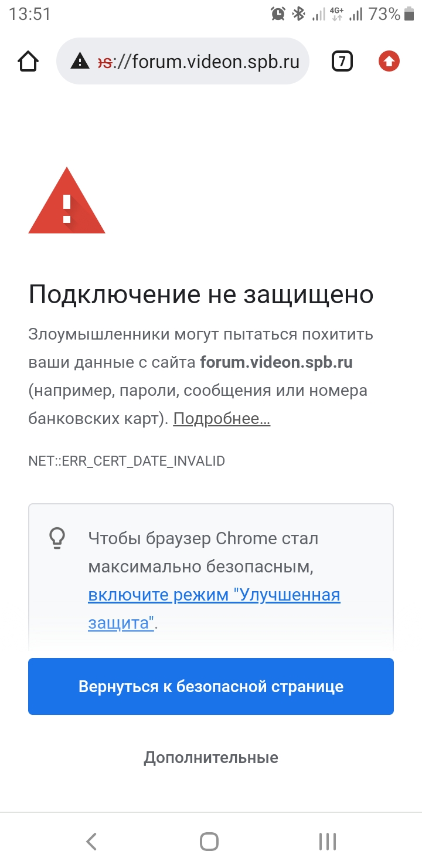
Task: Open "включите режим Улучшенная защита" link
Action: (214, 609)
